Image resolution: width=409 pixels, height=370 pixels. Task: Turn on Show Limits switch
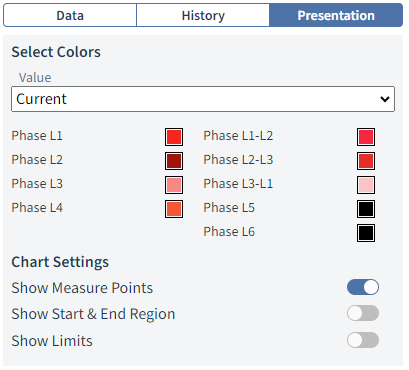pos(363,340)
